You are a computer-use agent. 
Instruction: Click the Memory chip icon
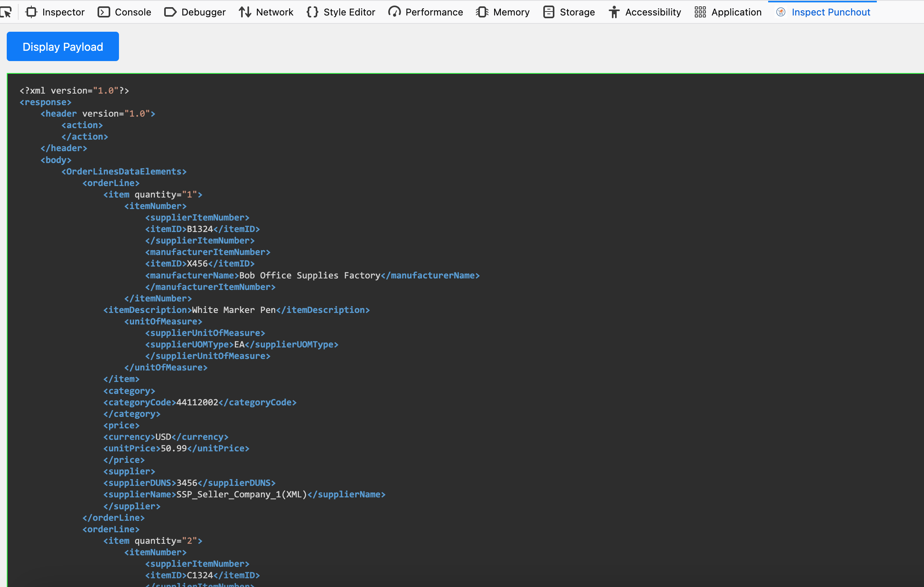(482, 12)
